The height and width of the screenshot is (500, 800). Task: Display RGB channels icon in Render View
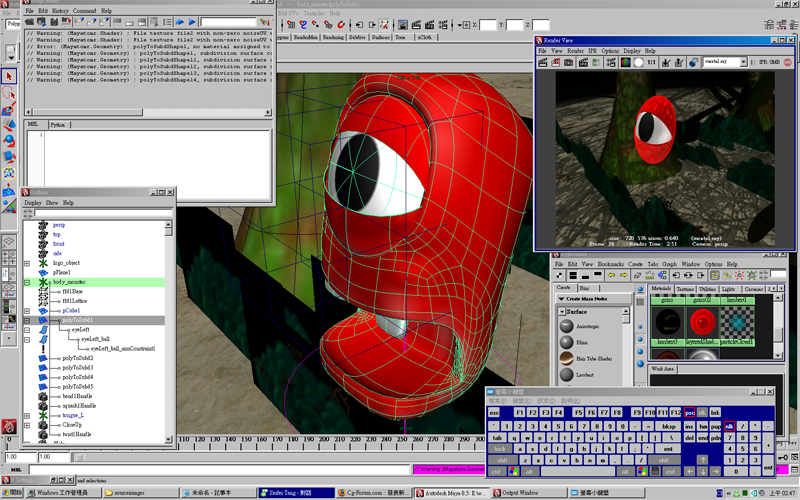click(x=625, y=62)
